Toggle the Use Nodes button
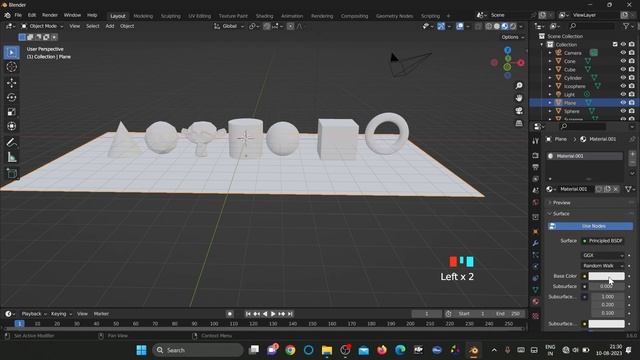Image resolution: width=640 pixels, height=360 pixels. [x=591, y=226]
